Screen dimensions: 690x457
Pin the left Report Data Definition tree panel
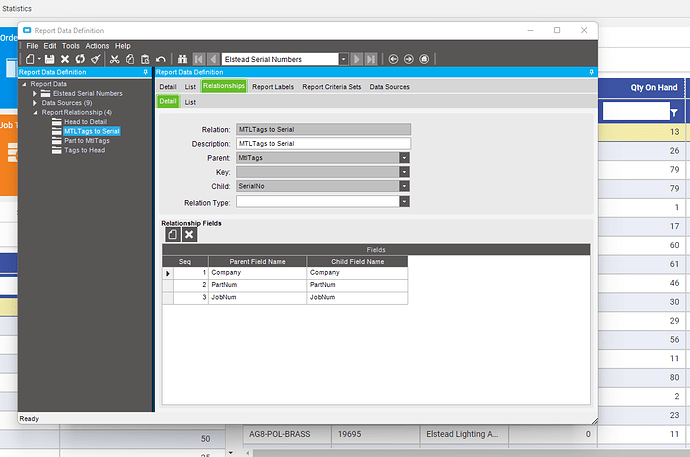(146, 72)
